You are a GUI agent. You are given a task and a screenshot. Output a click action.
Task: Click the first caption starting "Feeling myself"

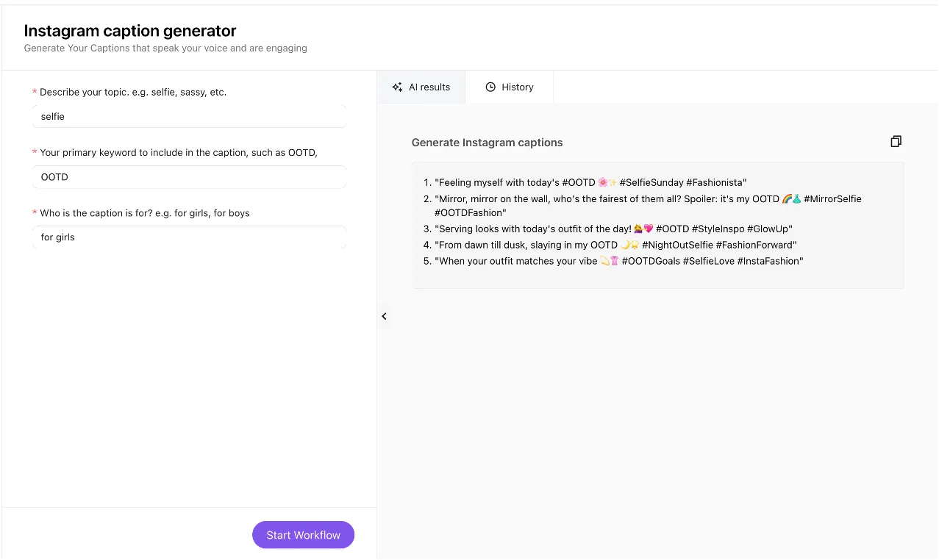590,182
